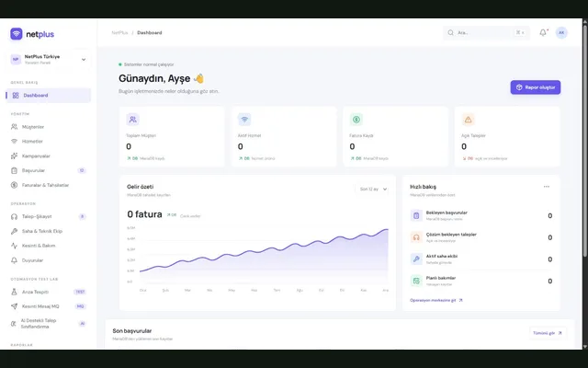The width and height of the screenshot is (588, 368).
Task: Click the Sistemler normal çalışıyor status text
Action: (x=149, y=64)
